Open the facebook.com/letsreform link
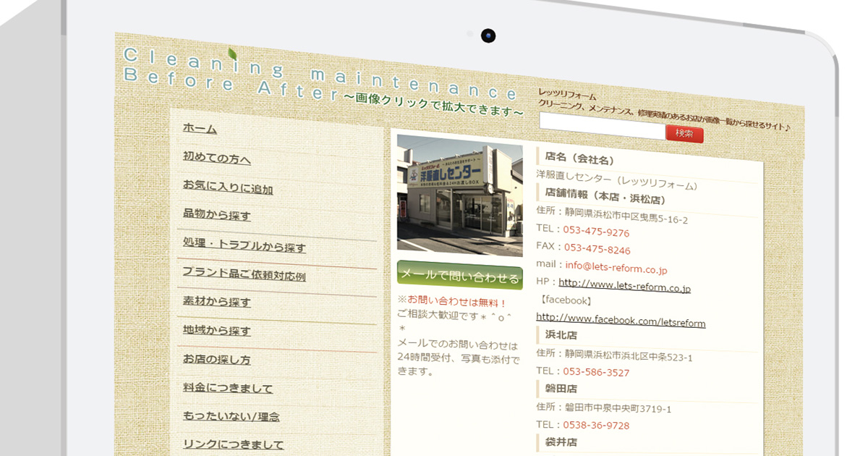The image size is (868, 456). (x=621, y=321)
